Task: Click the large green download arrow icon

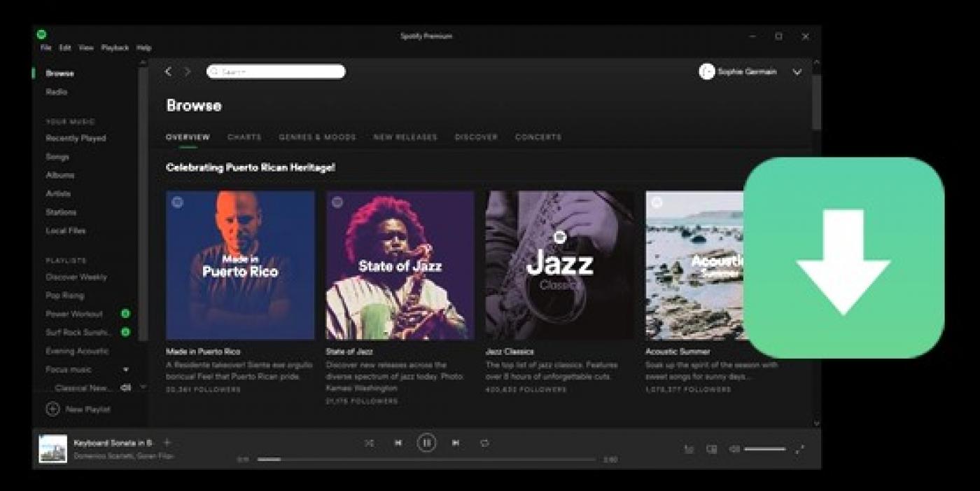Action: [843, 258]
